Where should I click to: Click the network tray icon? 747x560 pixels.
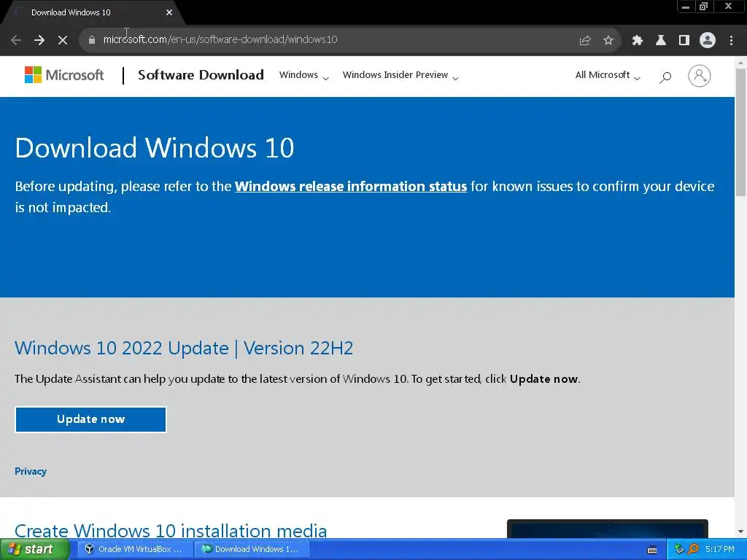pos(679,549)
